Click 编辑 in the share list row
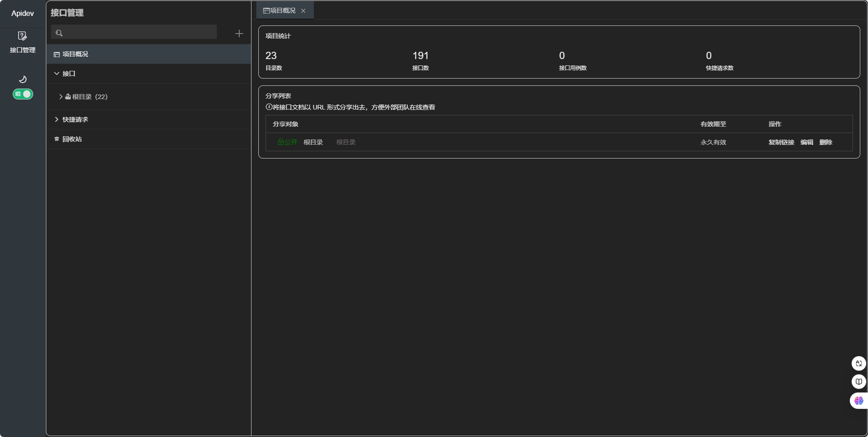The height and width of the screenshot is (437, 868). coord(807,142)
